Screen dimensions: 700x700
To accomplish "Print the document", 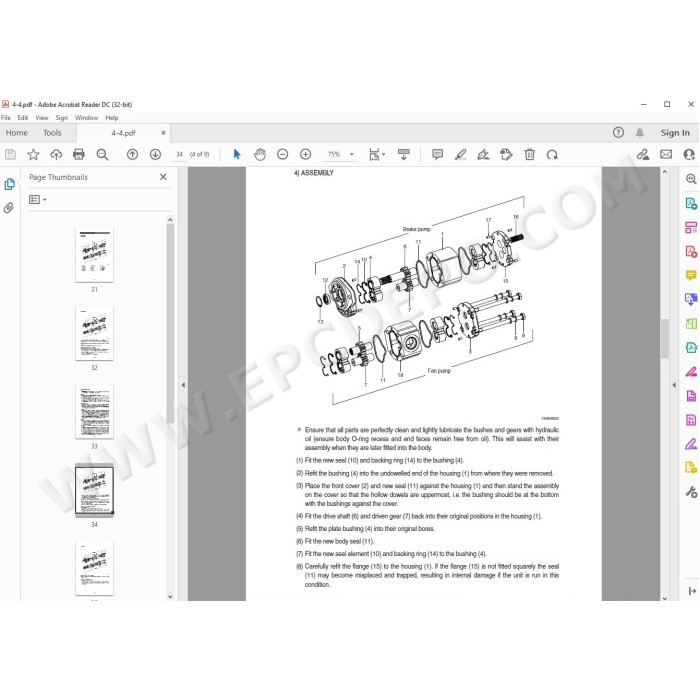I will tap(79, 154).
